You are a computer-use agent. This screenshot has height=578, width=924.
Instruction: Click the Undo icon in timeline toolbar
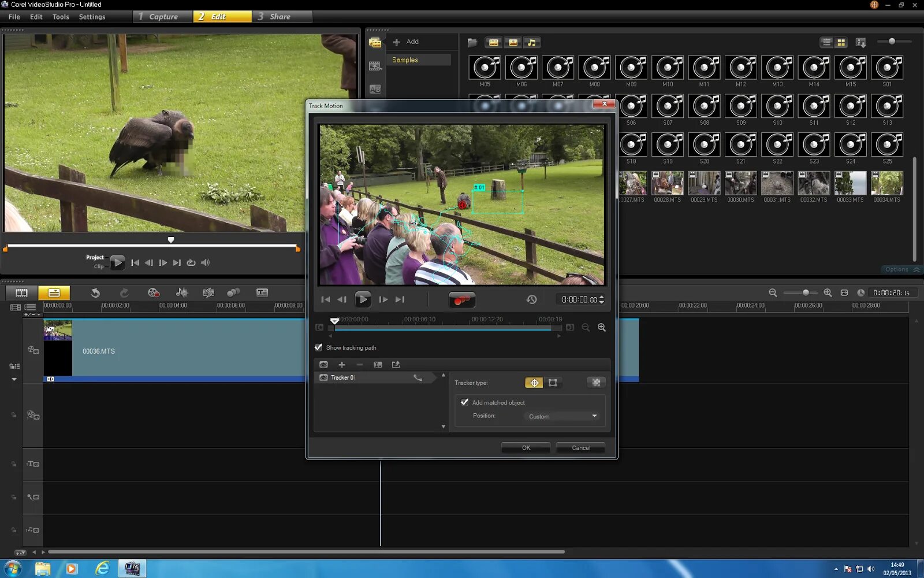point(95,293)
